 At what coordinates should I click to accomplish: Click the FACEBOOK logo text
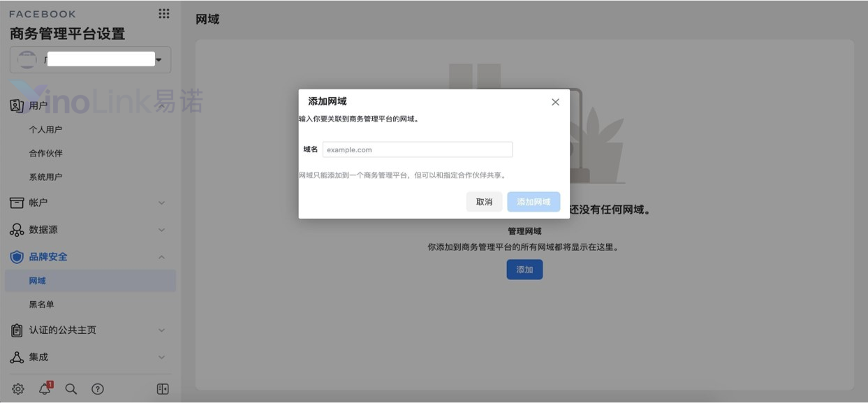pyautogui.click(x=43, y=14)
